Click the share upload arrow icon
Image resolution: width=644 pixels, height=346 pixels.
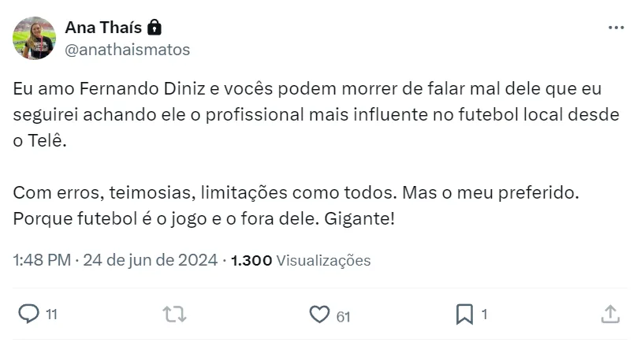[610, 314]
